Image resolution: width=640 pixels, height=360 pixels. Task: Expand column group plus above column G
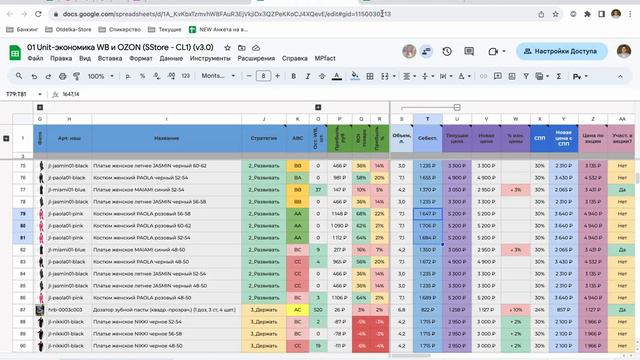point(40,107)
